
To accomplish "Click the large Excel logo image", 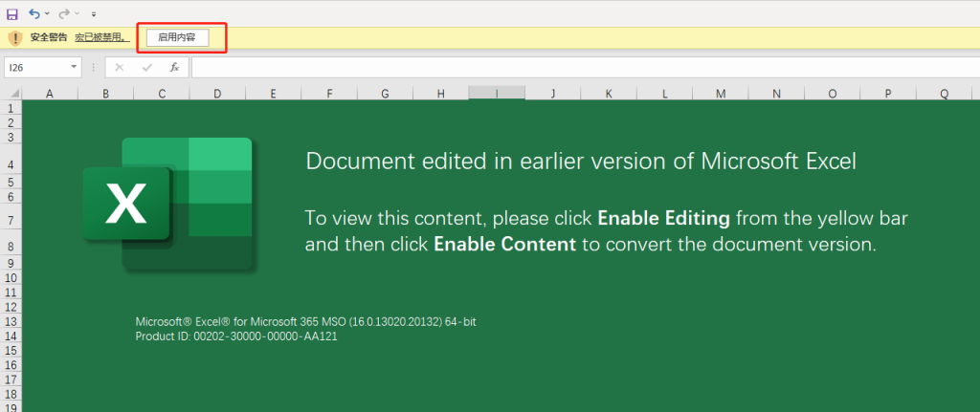I will click(168, 205).
